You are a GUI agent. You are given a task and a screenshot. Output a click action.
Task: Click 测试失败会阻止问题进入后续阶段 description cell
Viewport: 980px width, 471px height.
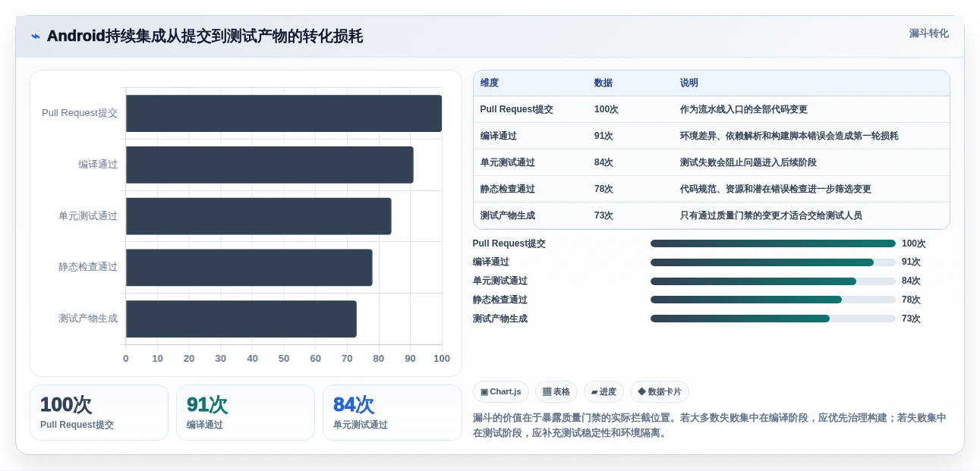click(x=748, y=162)
